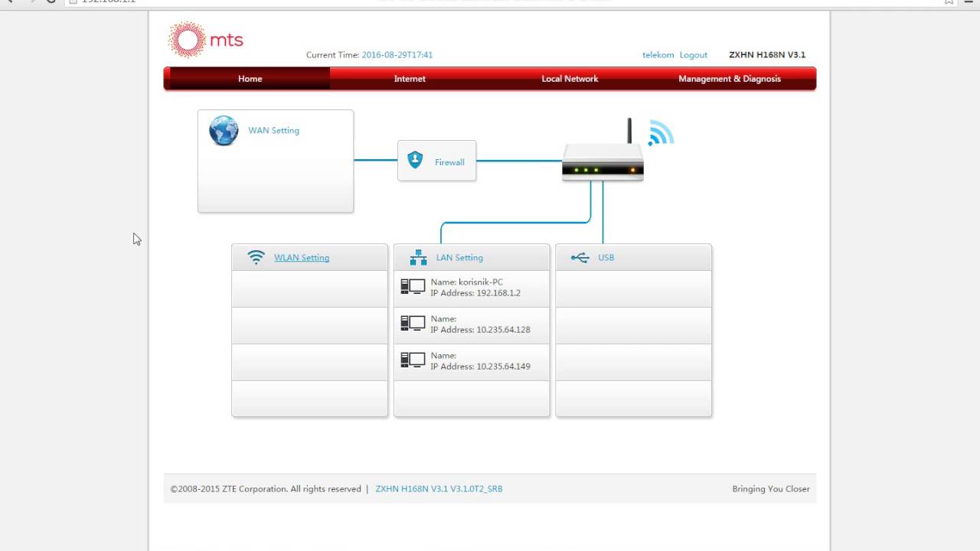Click the ZXHN H168N V3.1 model label
Image resolution: width=980 pixels, height=551 pixels.
[767, 55]
